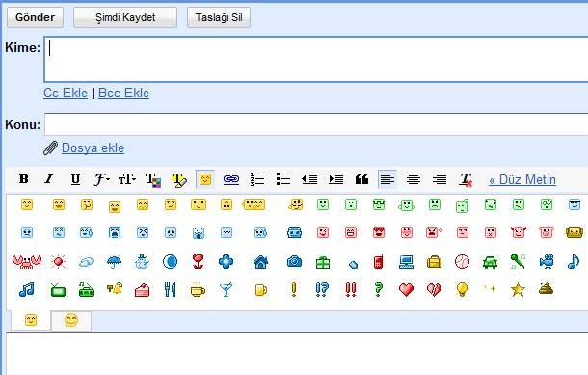Open the text size dropdown
The width and height of the screenshot is (588, 375).
(126, 179)
